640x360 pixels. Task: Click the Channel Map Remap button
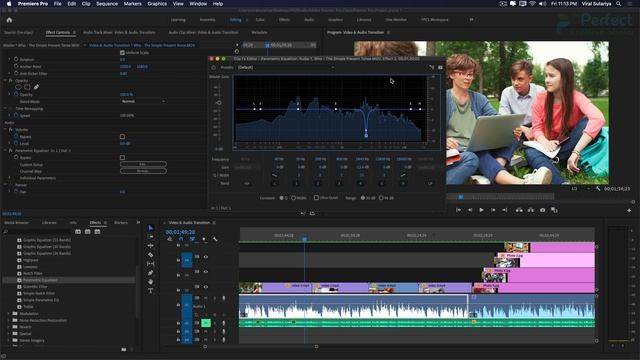click(143, 171)
